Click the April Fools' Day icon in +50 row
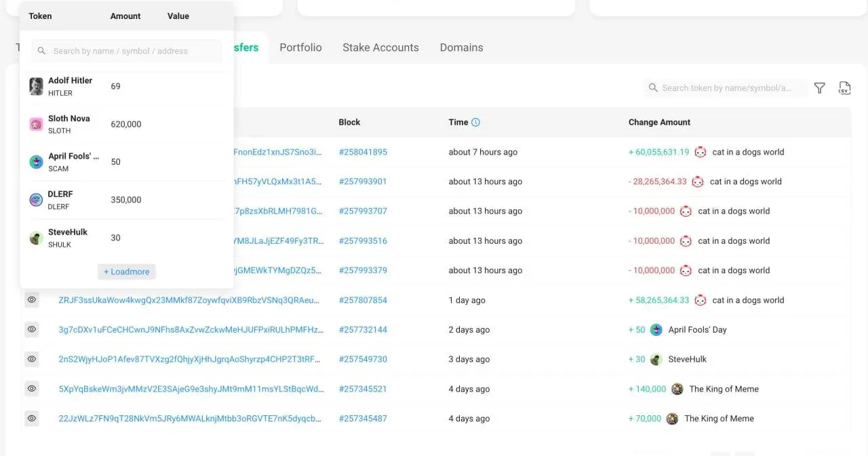The image size is (868, 456). tap(656, 330)
